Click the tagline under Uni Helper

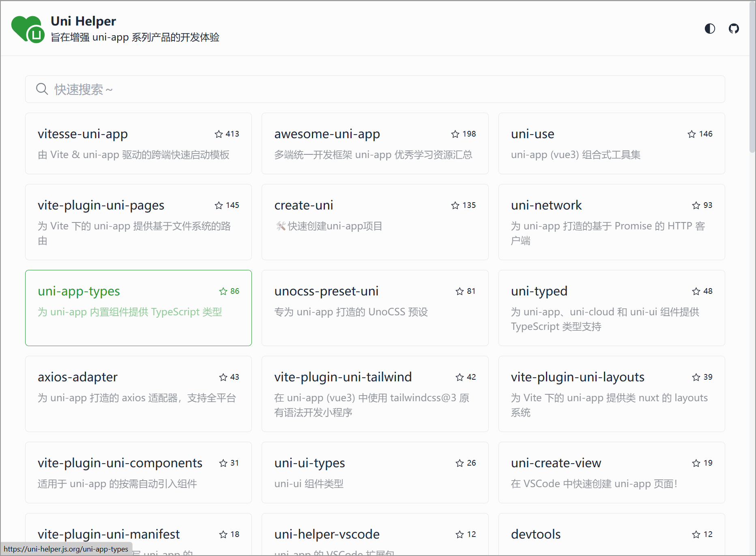[x=135, y=37]
